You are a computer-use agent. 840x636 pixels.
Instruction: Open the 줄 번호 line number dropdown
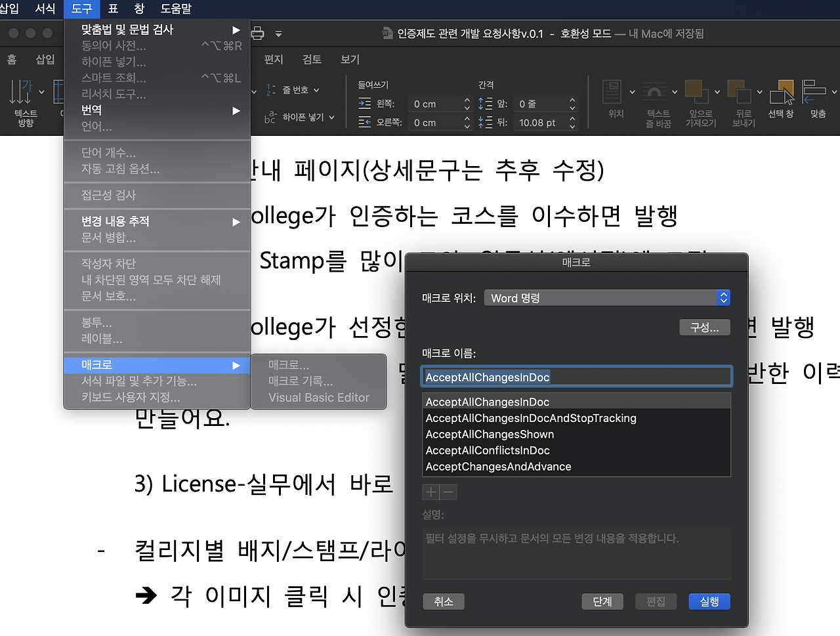click(x=292, y=89)
